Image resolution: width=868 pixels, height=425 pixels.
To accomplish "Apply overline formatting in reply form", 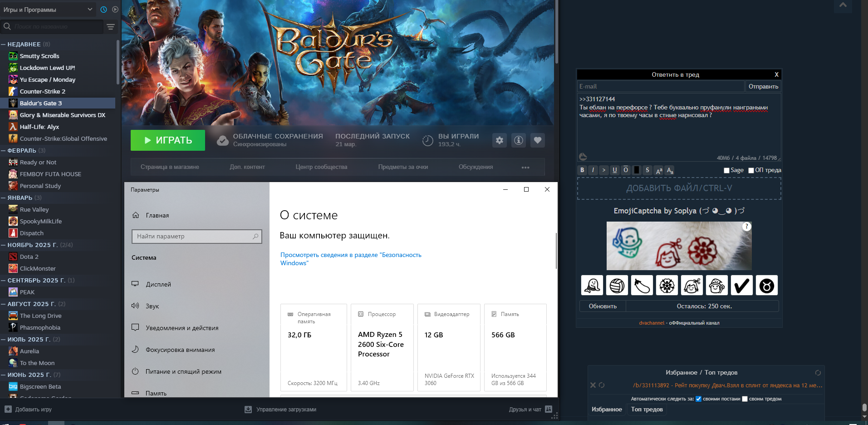I will coord(626,170).
